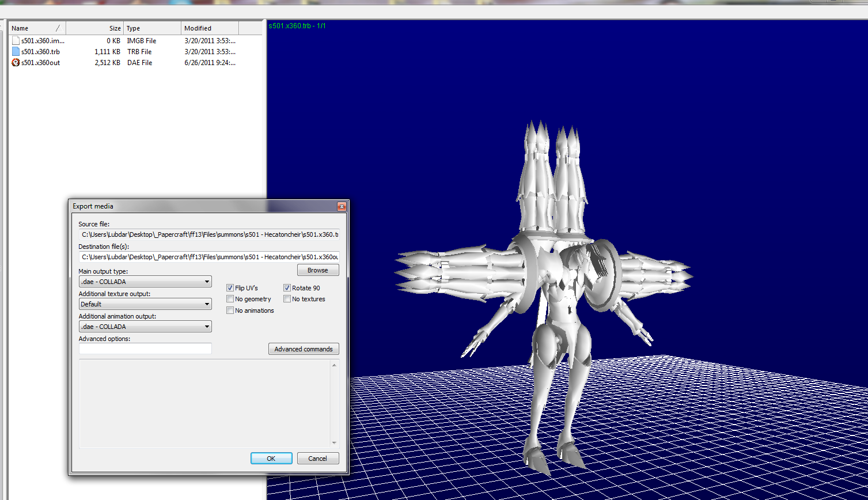Sort files by the Name column header
Viewport: 868px width, 500px height.
[37, 28]
